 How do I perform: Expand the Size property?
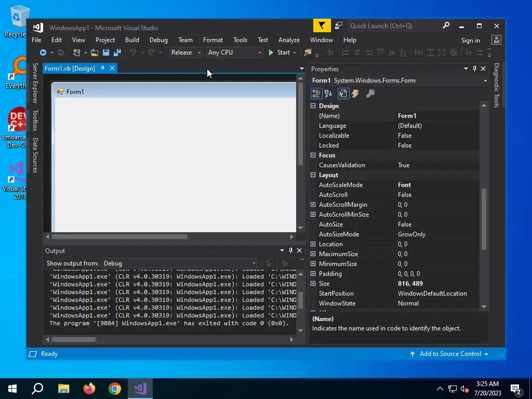(313, 283)
